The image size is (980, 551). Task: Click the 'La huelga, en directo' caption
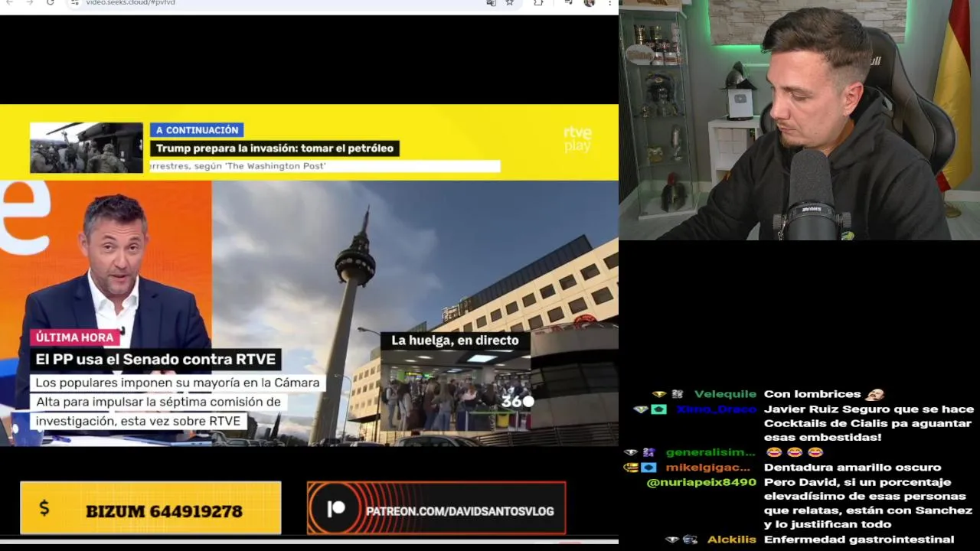(455, 341)
